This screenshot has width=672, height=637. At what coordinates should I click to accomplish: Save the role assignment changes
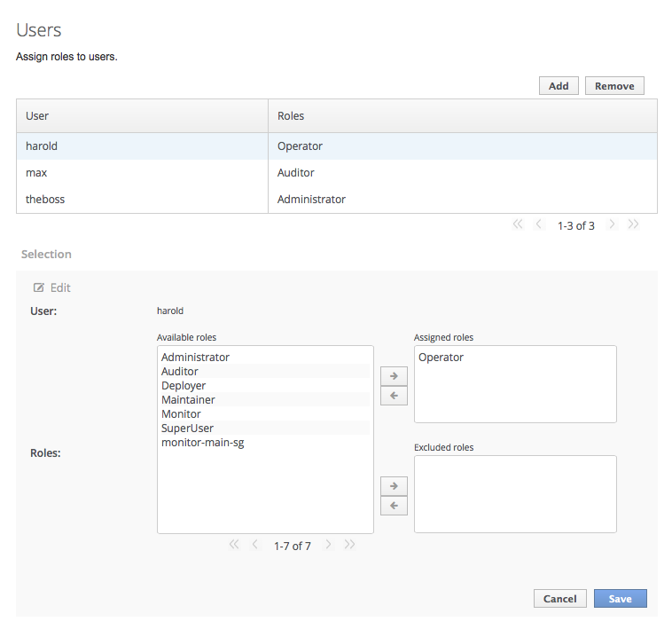click(x=620, y=599)
